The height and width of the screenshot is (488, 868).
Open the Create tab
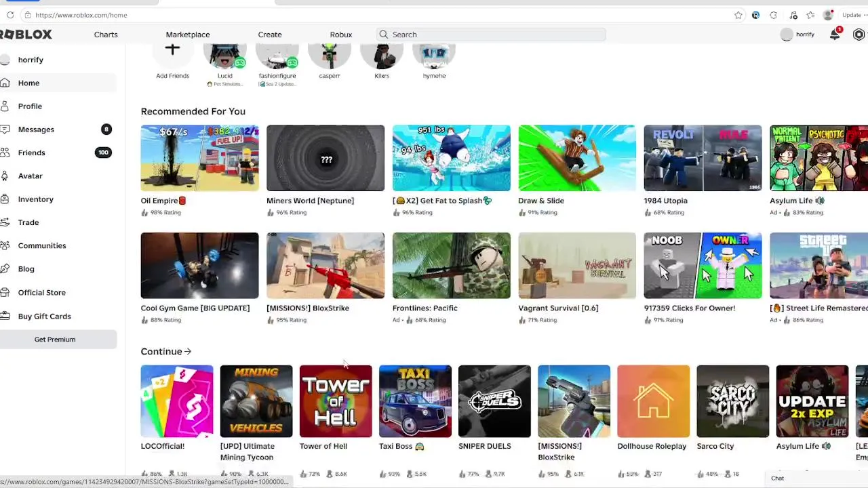coord(270,35)
